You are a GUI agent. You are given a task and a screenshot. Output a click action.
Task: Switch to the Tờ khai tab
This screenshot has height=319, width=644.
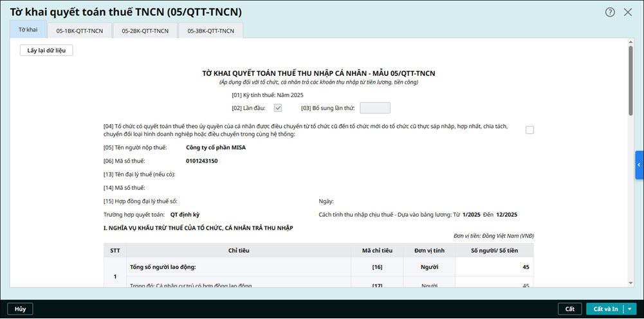click(28, 30)
